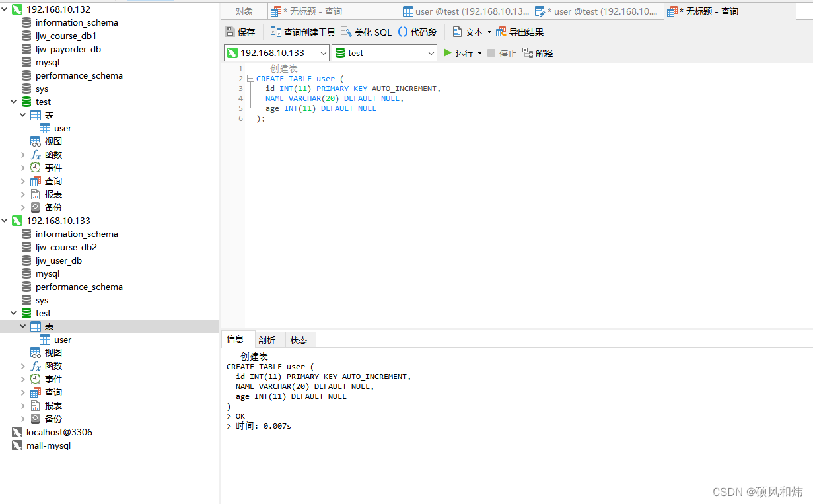Click the database icon of sys under 192.168.10.132
Viewport: 813px width, 504px height.
[26, 89]
